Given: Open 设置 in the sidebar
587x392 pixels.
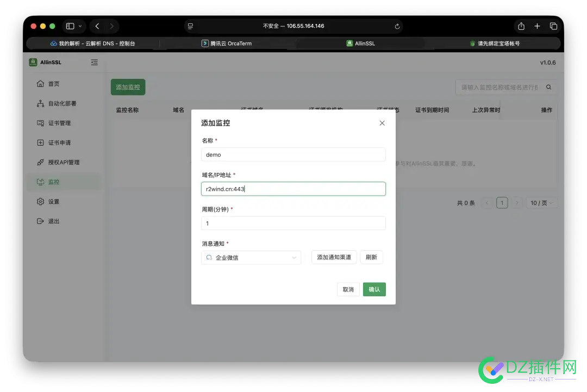Looking at the screenshot, I should click(64, 201).
